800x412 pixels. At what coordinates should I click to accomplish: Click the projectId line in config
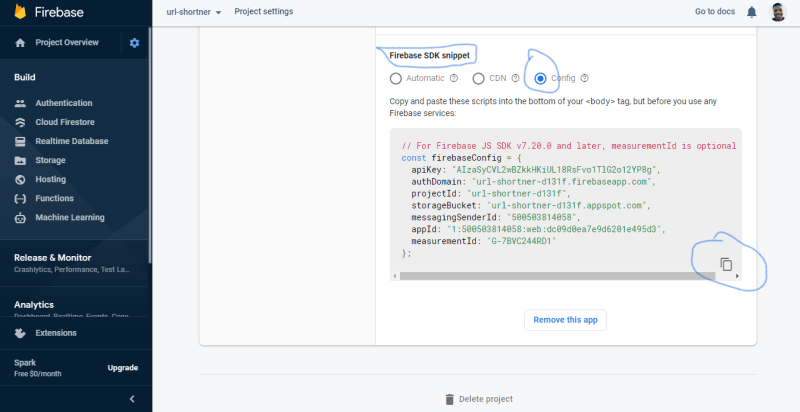coord(491,194)
